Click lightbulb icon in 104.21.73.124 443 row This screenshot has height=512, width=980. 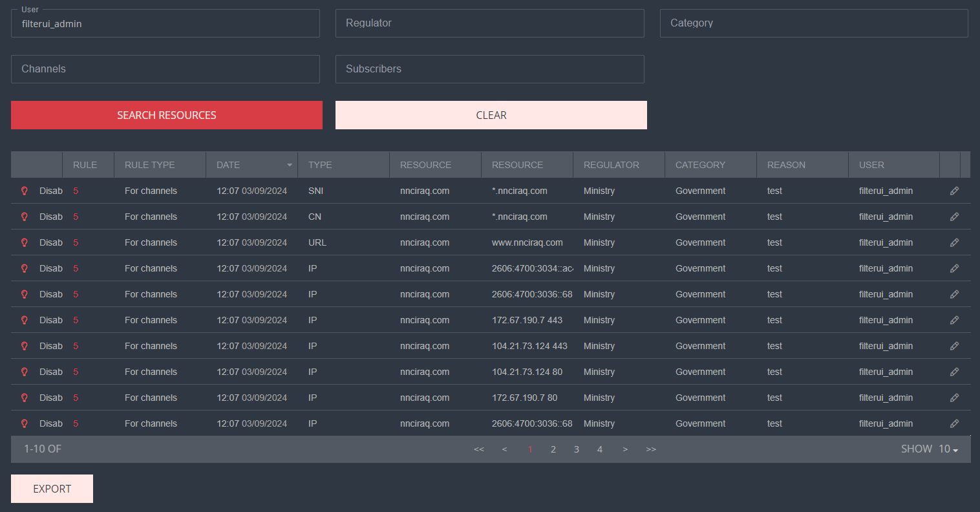(25, 346)
